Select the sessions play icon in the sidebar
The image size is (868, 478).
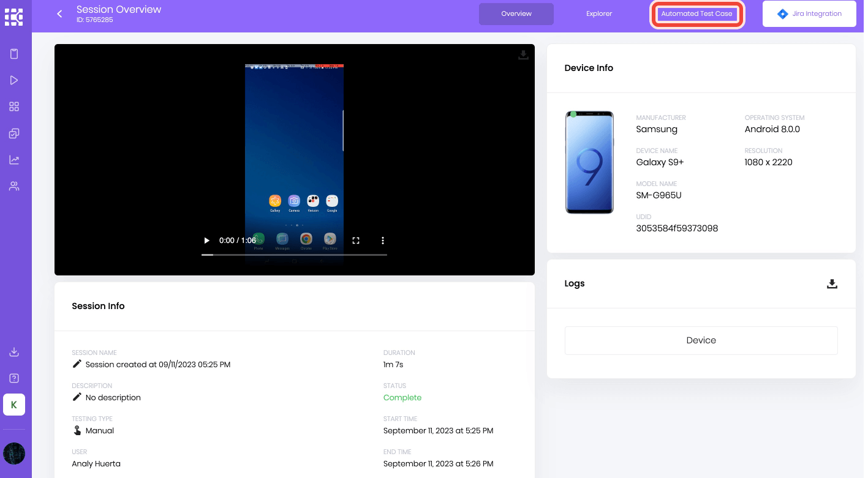[x=14, y=80]
